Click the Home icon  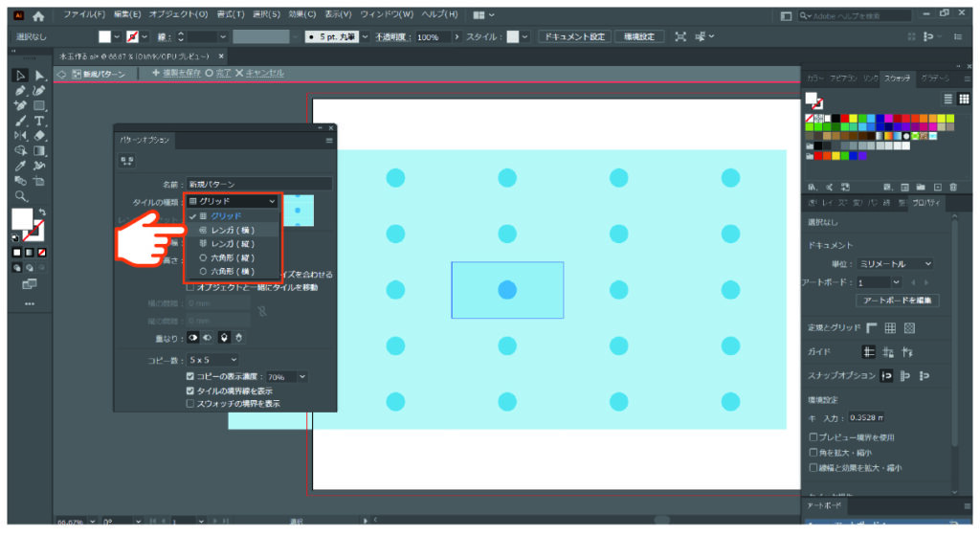coord(38,15)
